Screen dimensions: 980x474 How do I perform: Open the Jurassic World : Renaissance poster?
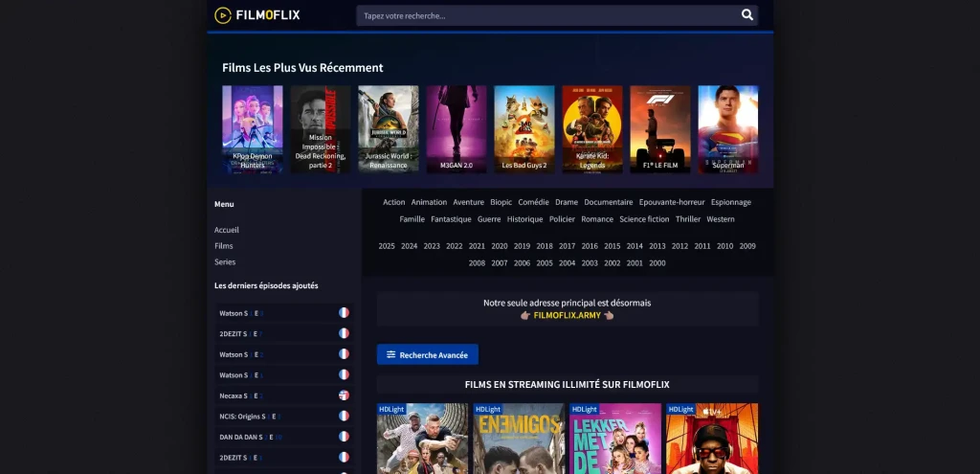[389, 129]
